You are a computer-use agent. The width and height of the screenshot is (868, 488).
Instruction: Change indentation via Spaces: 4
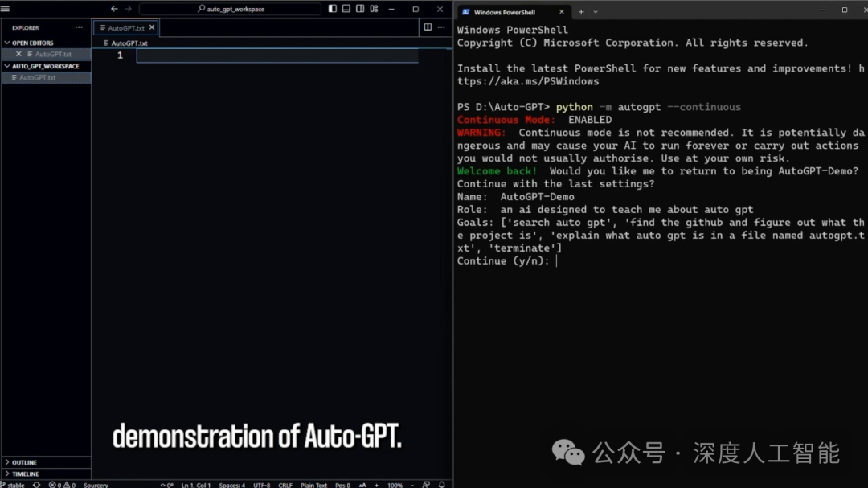pos(232,485)
